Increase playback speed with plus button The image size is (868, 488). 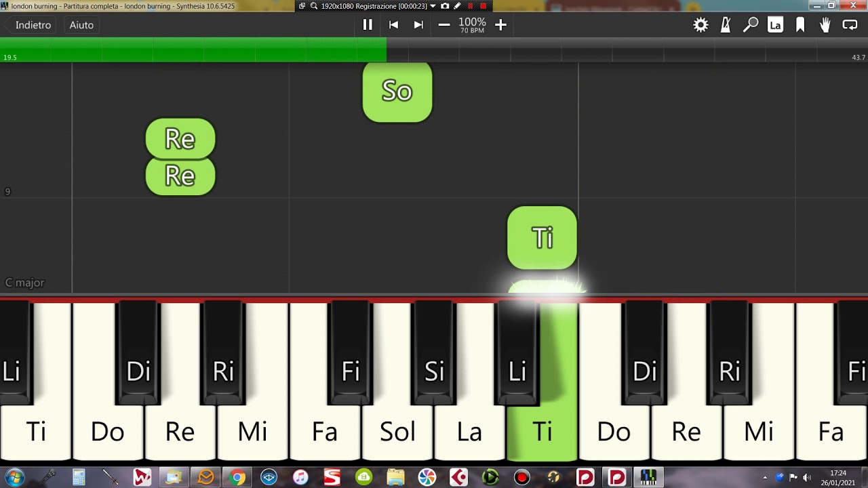pos(500,24)
